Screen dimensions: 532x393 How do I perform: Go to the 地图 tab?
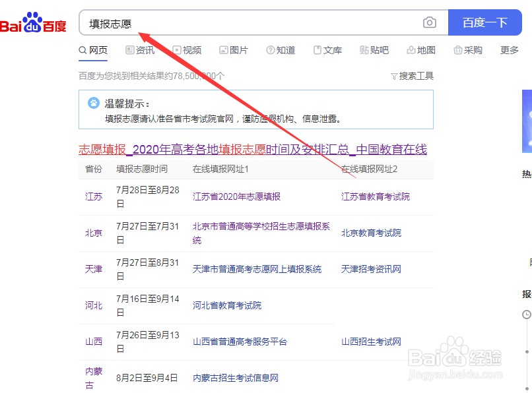pyautogui.click(x=421, y=50)
